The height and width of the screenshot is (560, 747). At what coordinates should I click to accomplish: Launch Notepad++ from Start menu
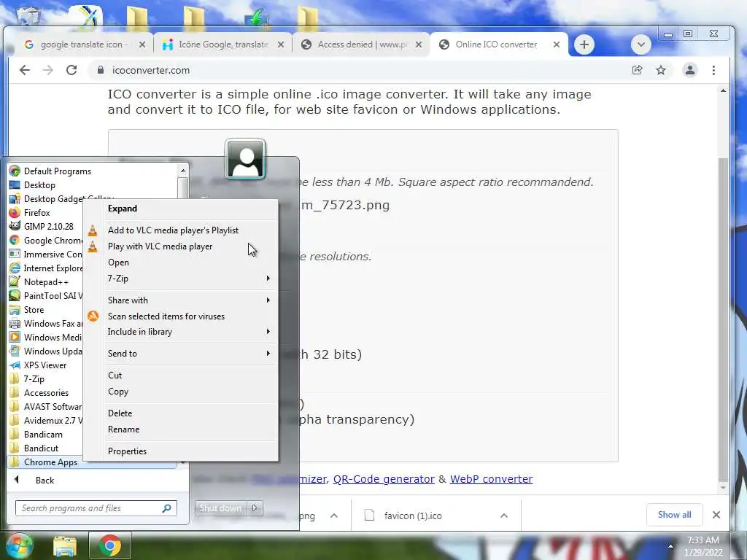click(x=46, y=282)
